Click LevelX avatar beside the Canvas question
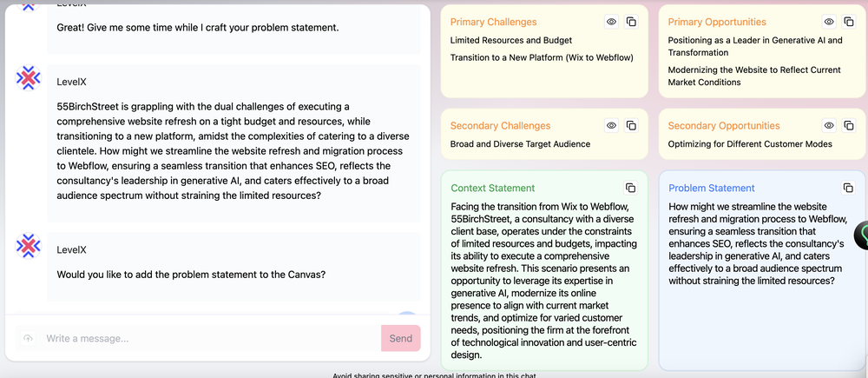The image size is (868, 378). point(29,246)
